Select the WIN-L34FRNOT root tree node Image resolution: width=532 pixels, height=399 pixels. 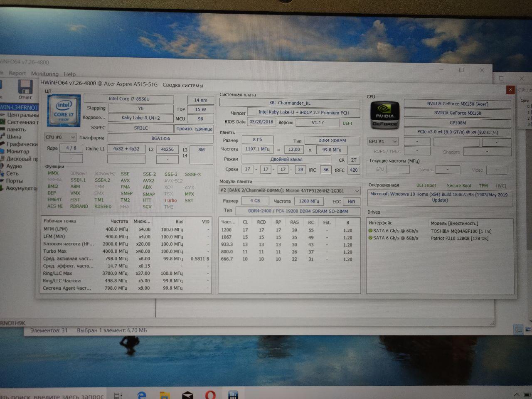(19, 107)
